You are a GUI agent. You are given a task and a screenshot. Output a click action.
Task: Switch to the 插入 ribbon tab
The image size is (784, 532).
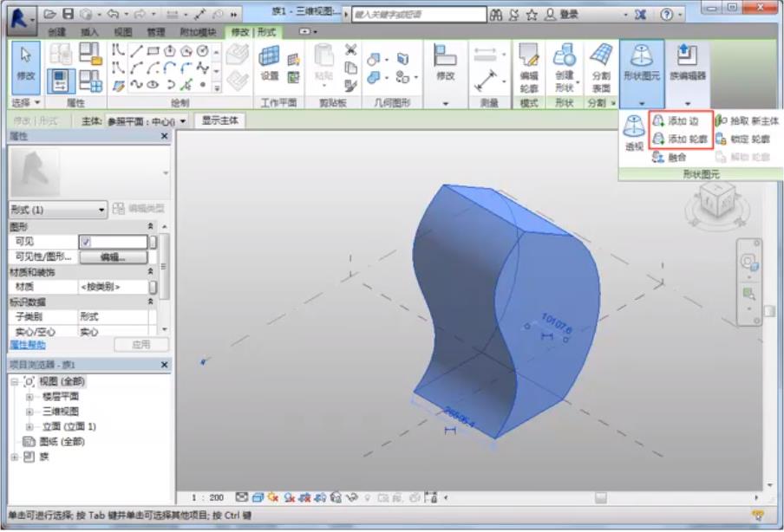coord(89,32)
